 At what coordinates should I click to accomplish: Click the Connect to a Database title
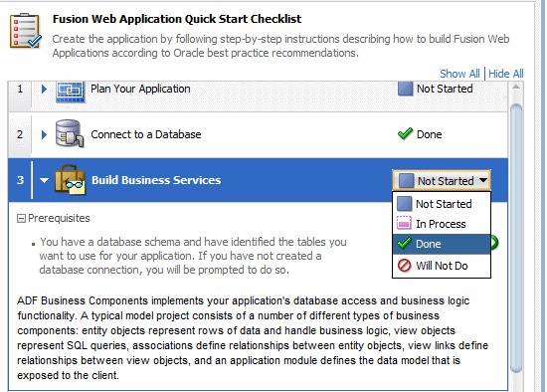click(x=146, y=134)
